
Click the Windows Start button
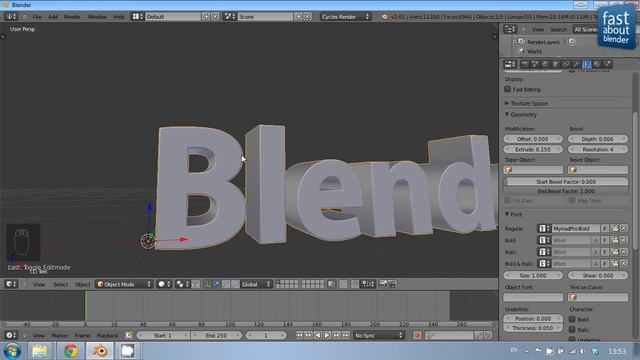tap(12, 351)
